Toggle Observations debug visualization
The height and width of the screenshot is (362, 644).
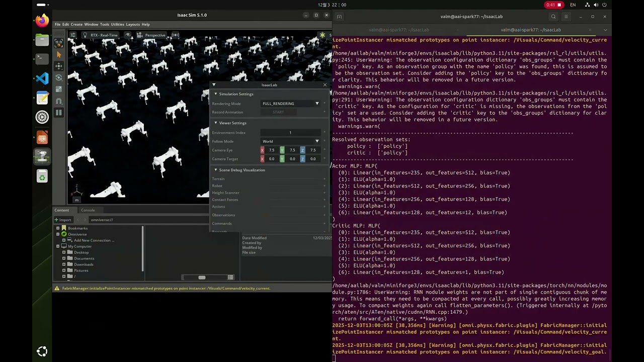[325, 215]
